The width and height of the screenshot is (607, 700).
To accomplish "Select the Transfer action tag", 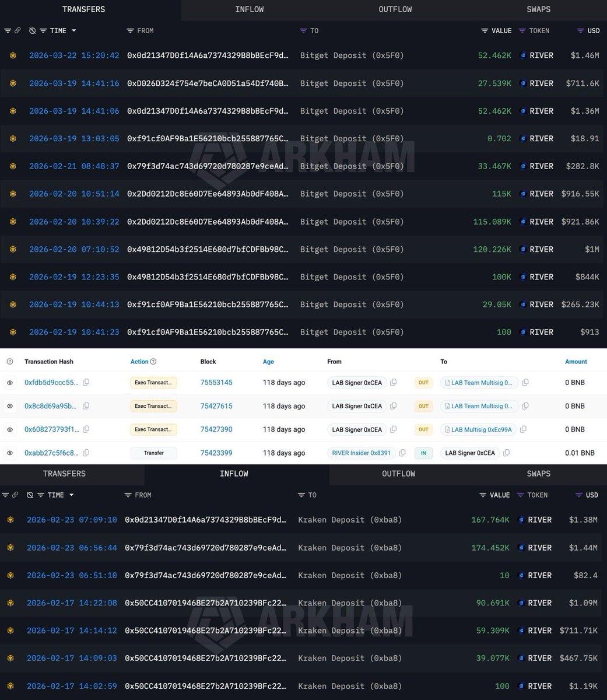I will click(153, 453).
